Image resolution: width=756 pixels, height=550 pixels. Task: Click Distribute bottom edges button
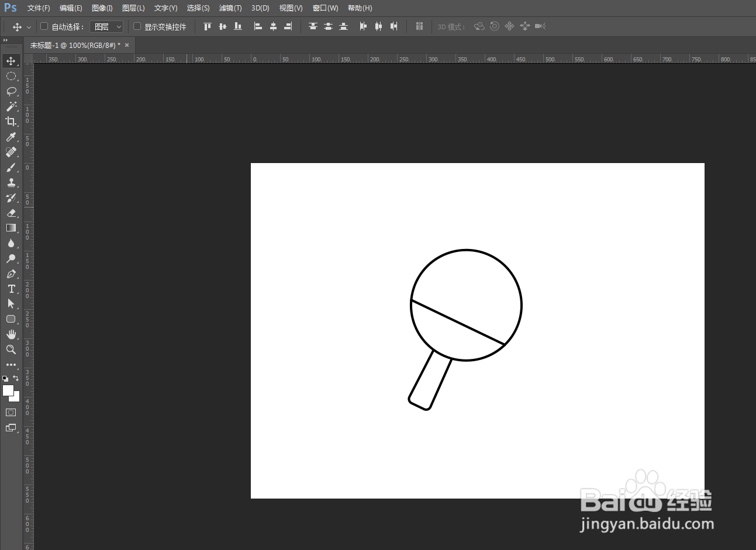pyautogui.click(x=344, y=26)
